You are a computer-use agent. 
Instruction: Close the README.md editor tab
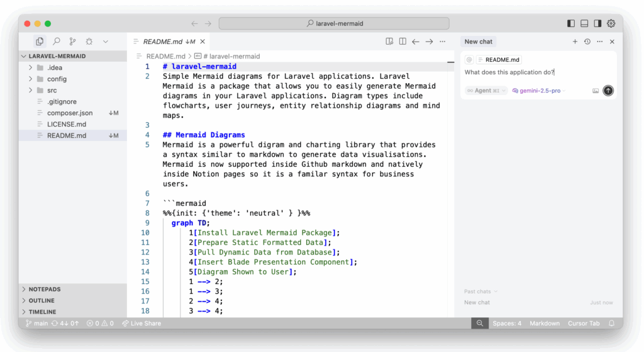203,42
